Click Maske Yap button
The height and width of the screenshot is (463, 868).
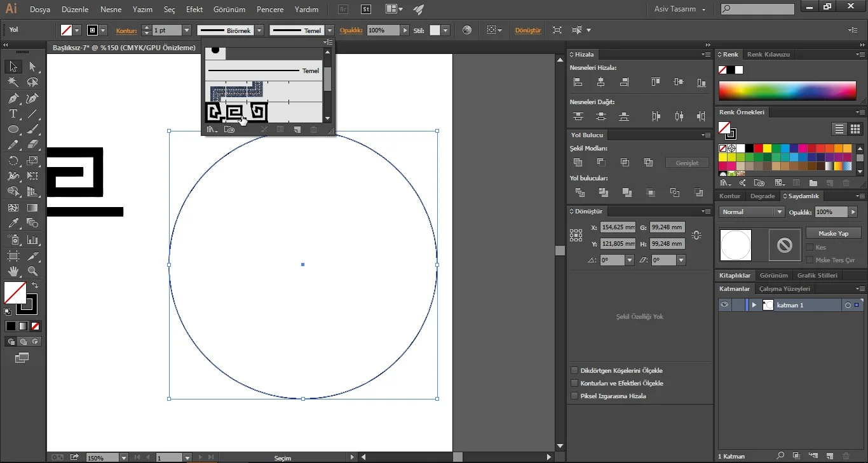coord(833,233)
